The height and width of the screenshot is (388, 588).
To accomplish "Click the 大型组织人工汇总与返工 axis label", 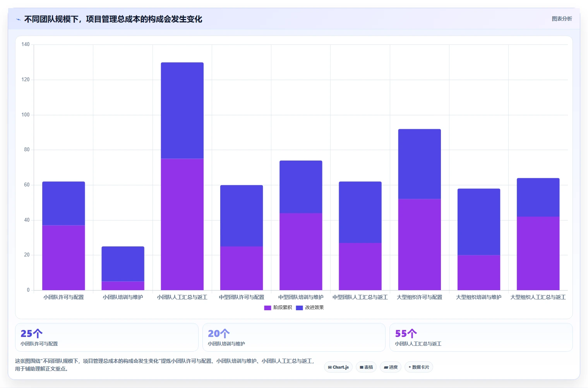I will (x=538, y=297).
